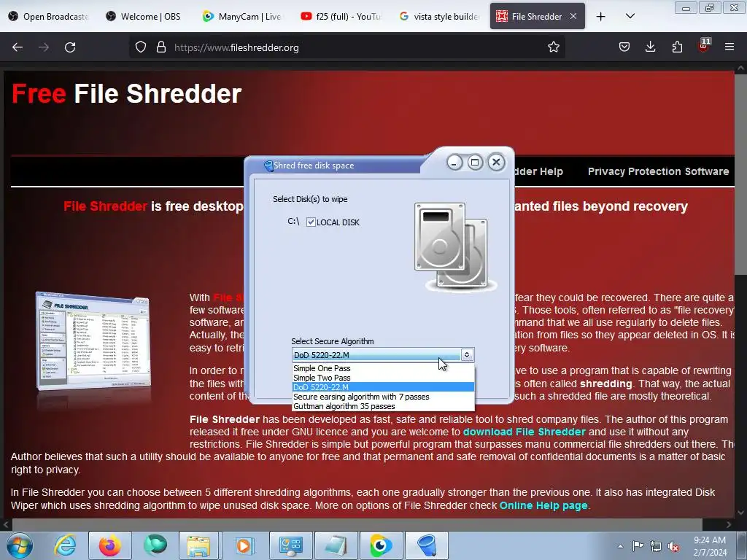Show hidden tray icons arrow
Image resolution: width=747 pixels, height=560 pixels.
click(x=620, y=546)
